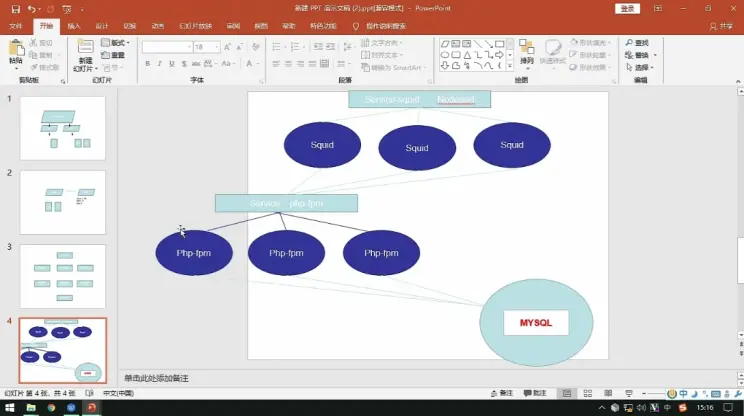744x416 pixels.
Task: Click the notes area 单击此处添加备注
Action: coord(156,378)
